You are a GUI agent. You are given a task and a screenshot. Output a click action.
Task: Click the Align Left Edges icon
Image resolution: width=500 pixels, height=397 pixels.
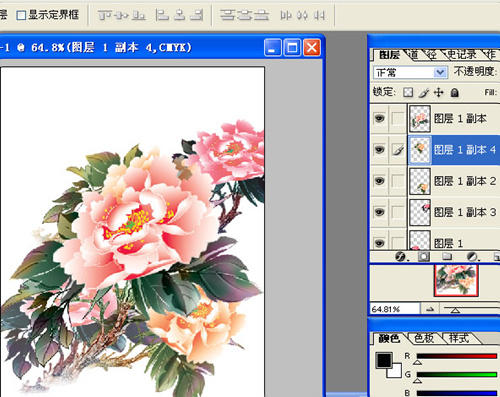coord(162,15)
